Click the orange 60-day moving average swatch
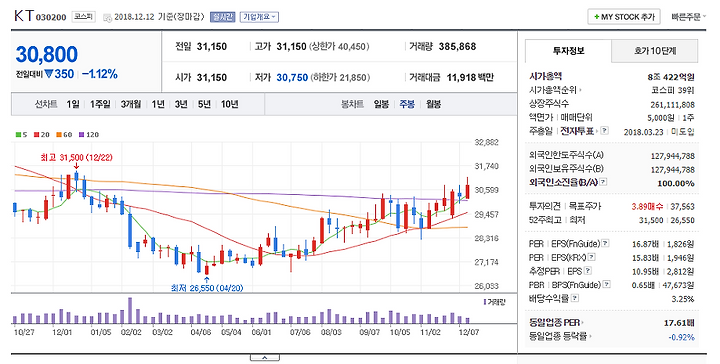 59,135
